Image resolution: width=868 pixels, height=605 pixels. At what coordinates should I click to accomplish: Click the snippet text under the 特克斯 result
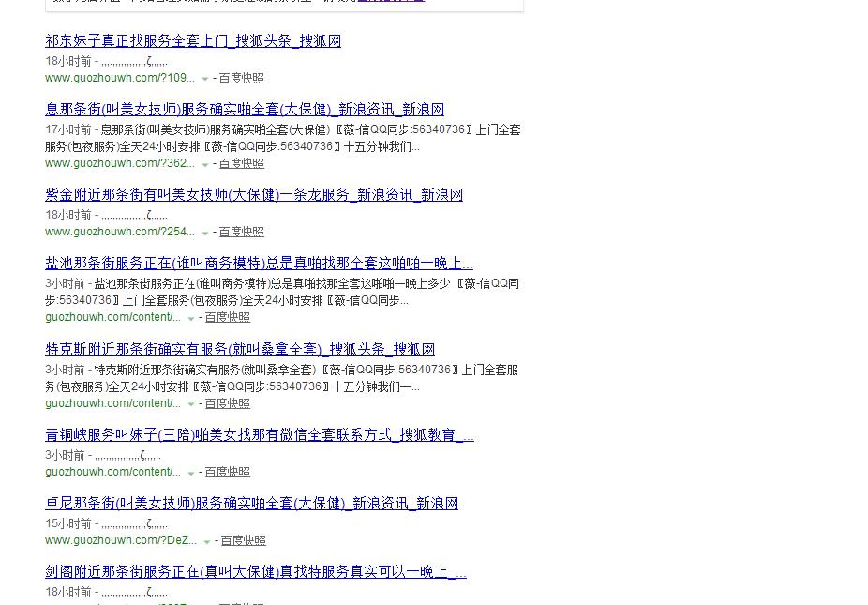click(282, 378)
